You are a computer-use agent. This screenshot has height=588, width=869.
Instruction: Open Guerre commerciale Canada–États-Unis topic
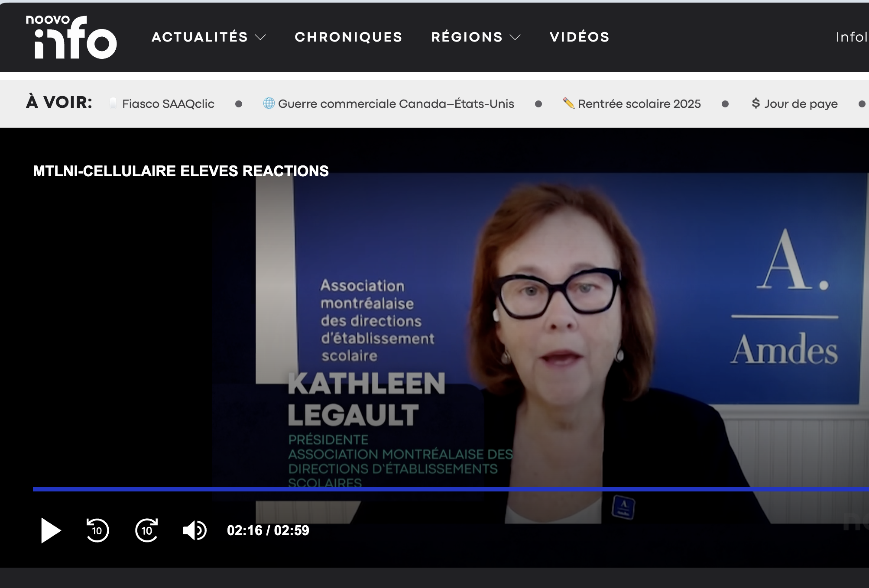click(x=396, y=103)
